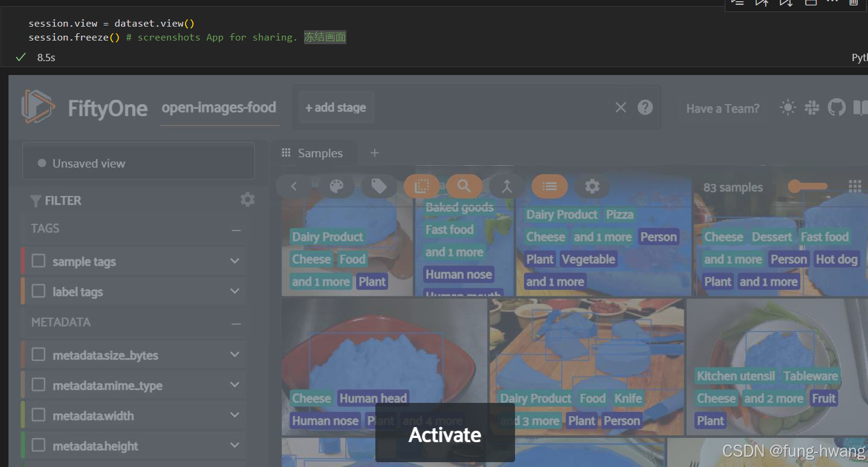The width and height of the screenshot is (868, 467).
Task: Click the FiftyOne logo icon
Action: [x=38, y=106]
